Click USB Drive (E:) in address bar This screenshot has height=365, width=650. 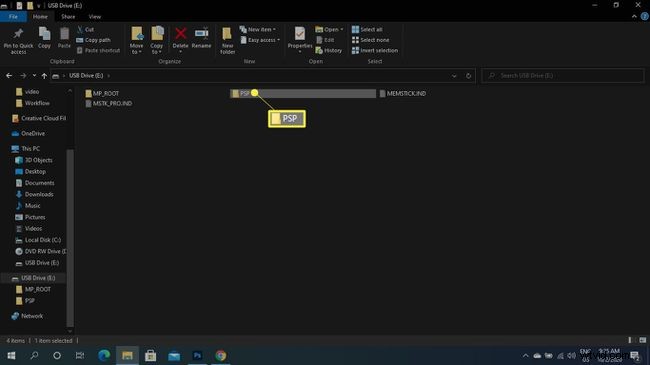86,75
